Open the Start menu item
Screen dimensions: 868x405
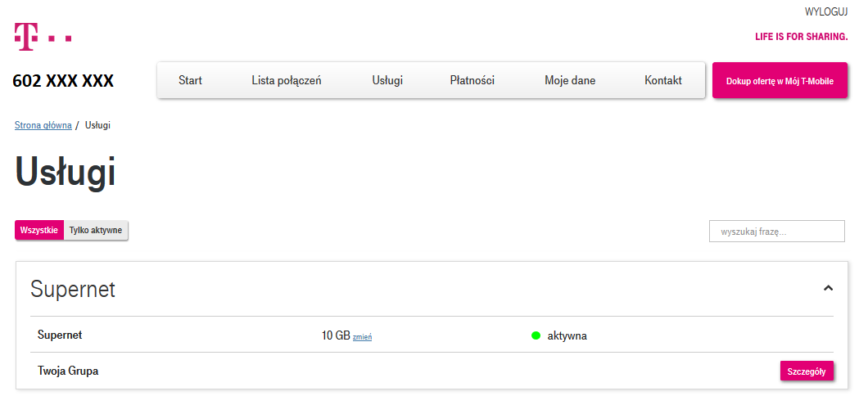(190, 81)
